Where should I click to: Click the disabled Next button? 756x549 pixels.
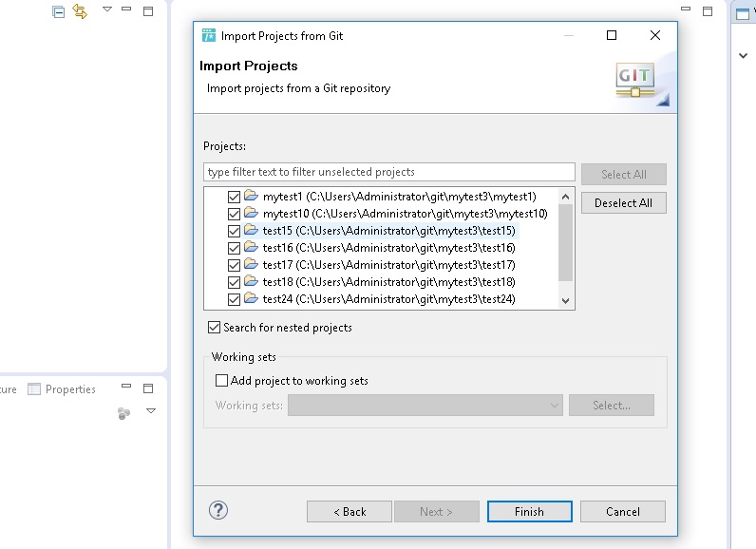[x=436, y=512]
